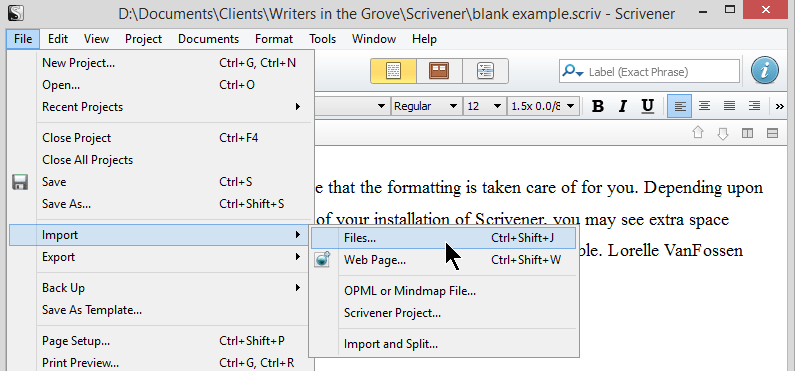Switch to corkboard view mode
The height and width of the screenshot is (371, 795).
click(x=439, y=71)
